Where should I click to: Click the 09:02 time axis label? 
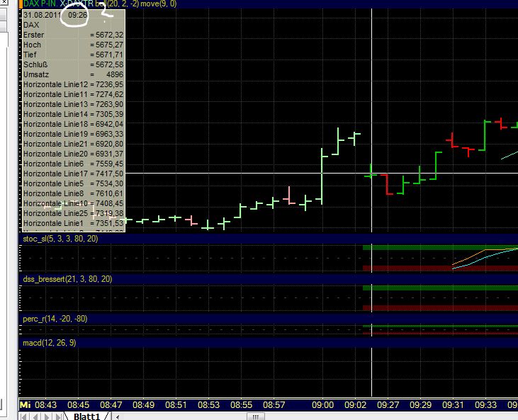tap(356, 405)
